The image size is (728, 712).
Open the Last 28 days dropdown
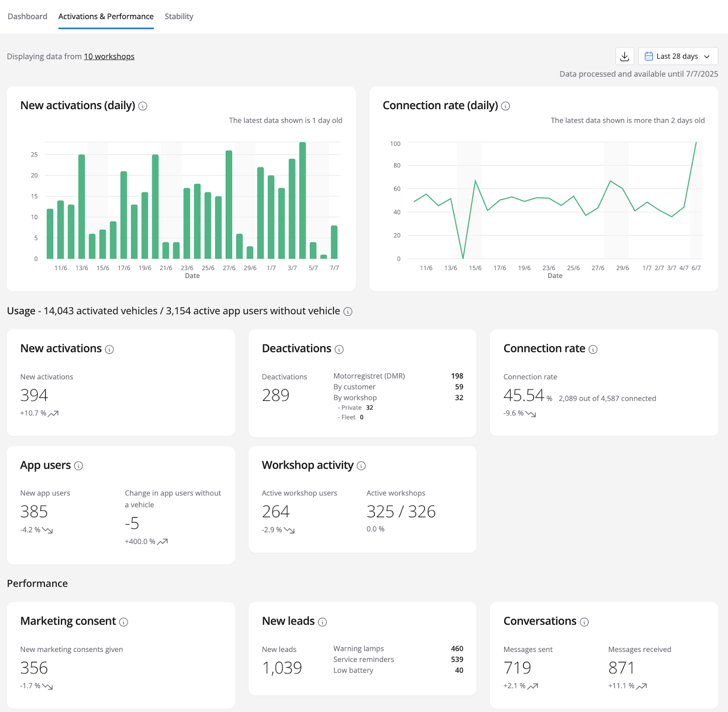point(677,56)
